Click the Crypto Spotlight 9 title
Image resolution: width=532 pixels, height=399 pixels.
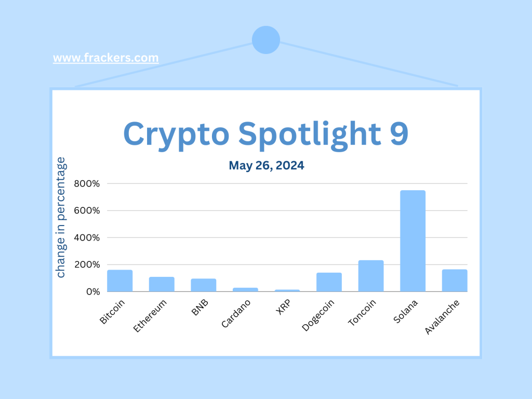pos(265,134)
